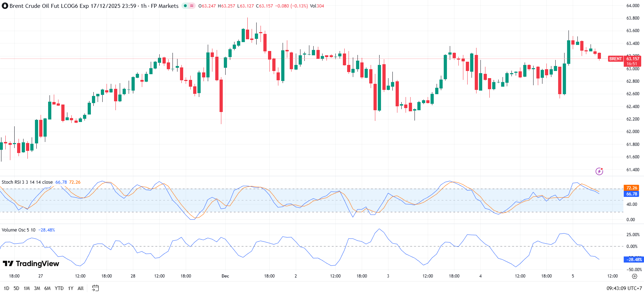Select the 1D time range
Image resolution: width=644 pixels, height=295 pixels.
point(6,288)
